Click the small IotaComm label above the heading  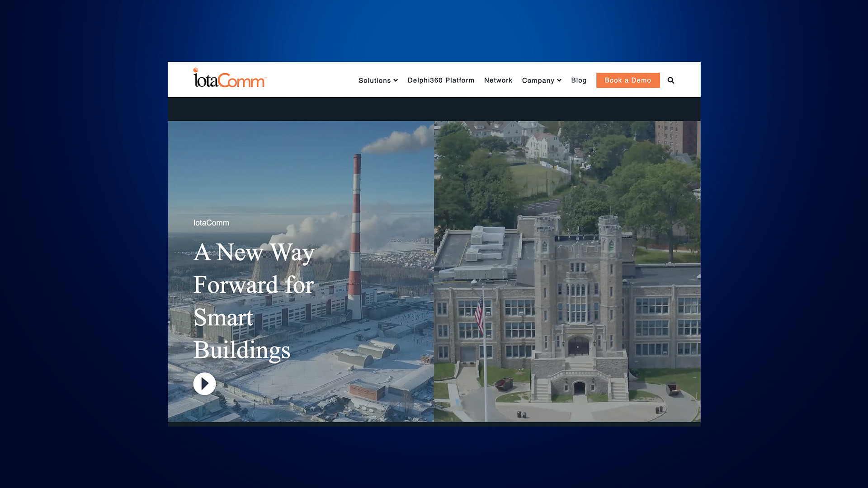coord(211,223)
